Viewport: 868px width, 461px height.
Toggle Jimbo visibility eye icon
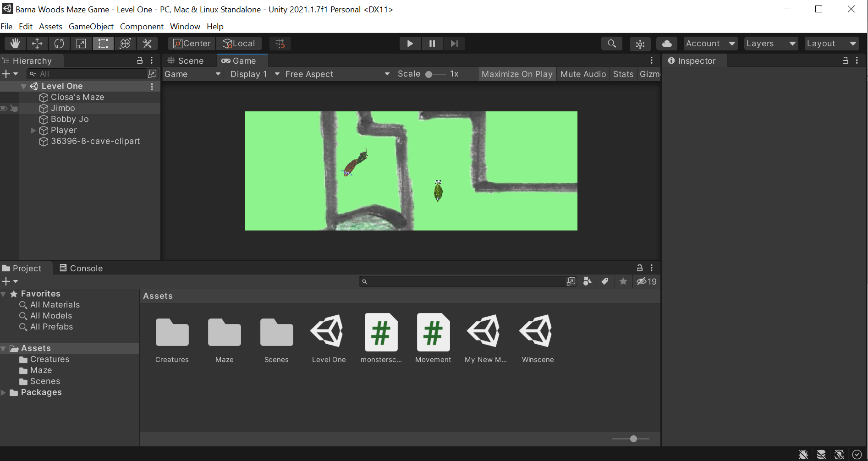(x=4, y=109)
